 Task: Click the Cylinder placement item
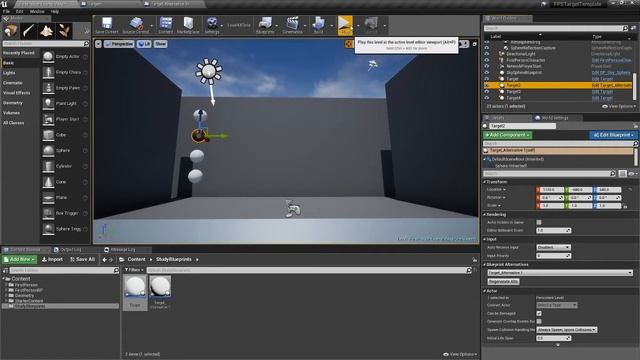[65, 166]
